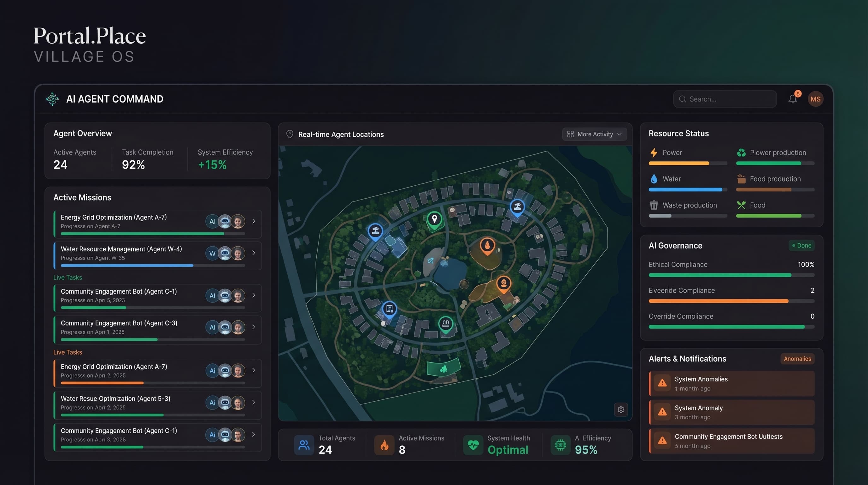
Task: Click the AI Efficiency chip icon
Action: tap(560, 445)
